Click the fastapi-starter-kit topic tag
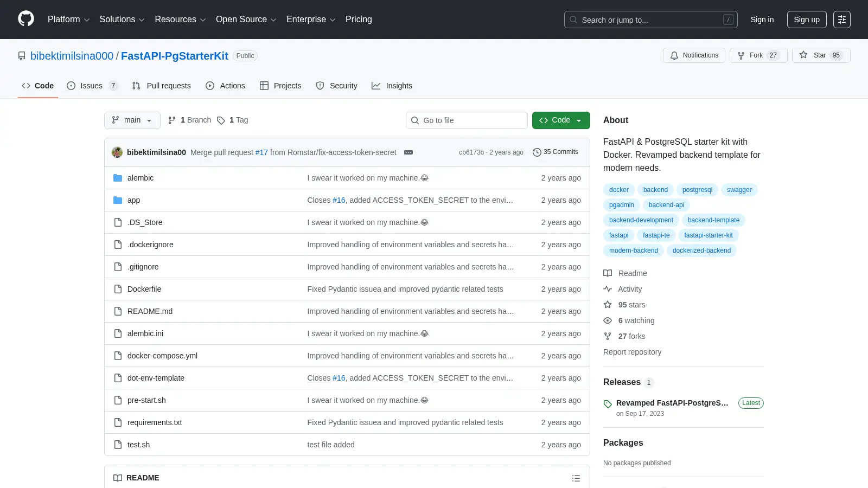 tap(709, 235)
